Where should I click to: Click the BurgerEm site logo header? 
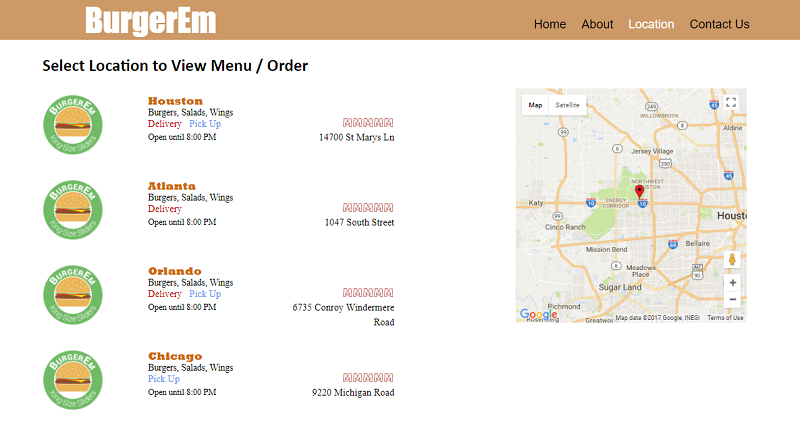(x=150, y=21)
